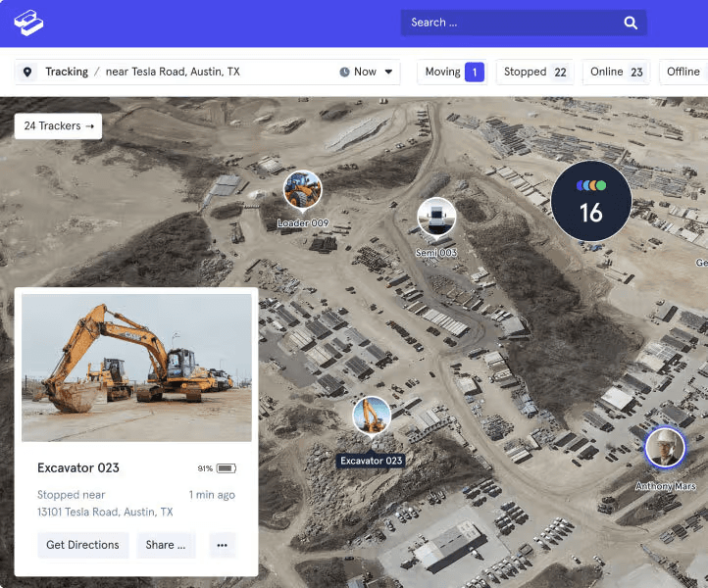This screenshot has width=708, height=588.
Task: Open the three-dot more actions menu
Action: (x=223, y=545)
